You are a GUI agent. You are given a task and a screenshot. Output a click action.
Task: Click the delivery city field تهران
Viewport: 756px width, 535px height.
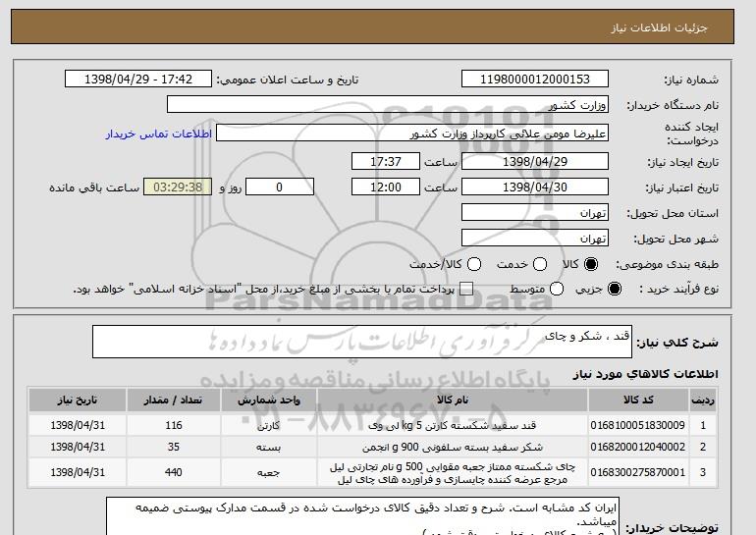click(x=535, y=239)
